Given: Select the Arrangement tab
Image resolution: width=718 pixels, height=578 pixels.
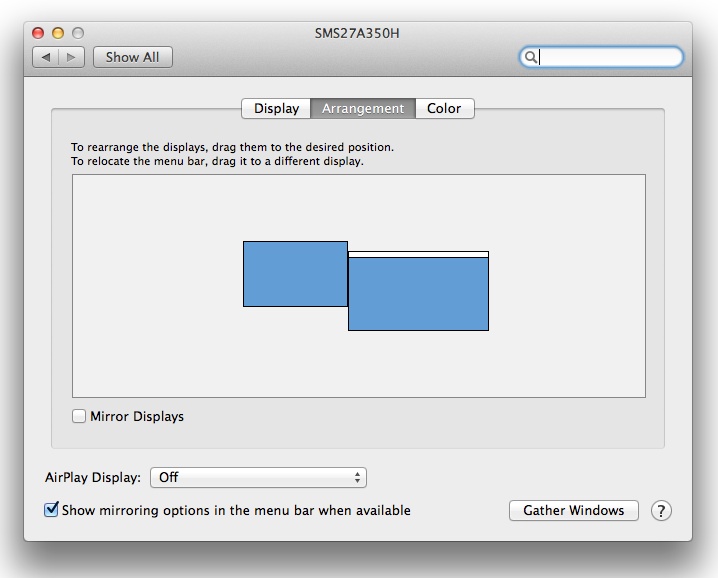Looking at the screenshot, I should [x=363, y=109].
